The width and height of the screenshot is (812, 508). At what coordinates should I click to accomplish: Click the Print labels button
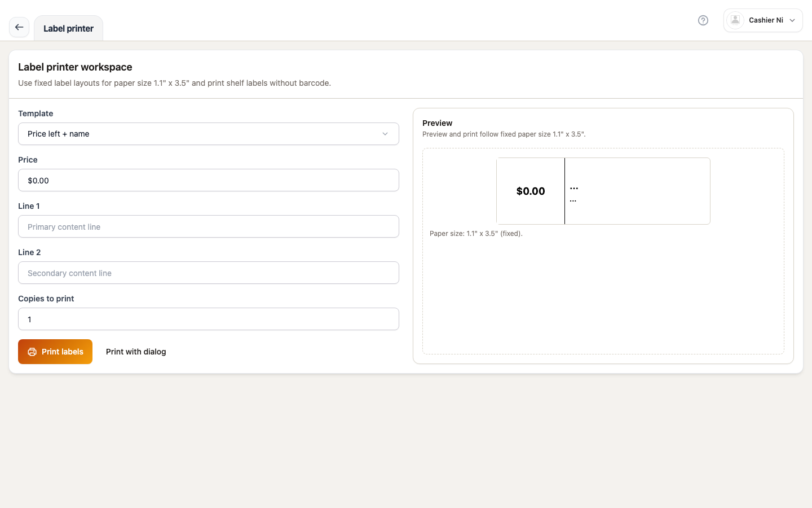coord(55,352)
